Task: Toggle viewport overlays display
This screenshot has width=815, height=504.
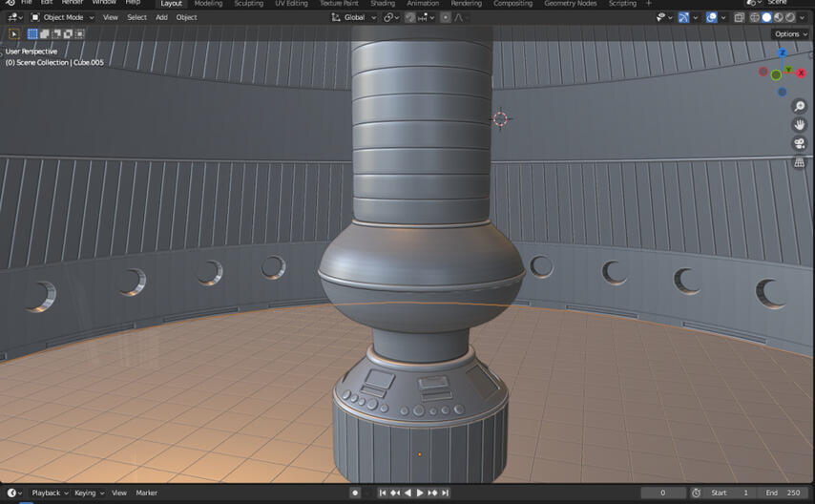Action: 712,18
